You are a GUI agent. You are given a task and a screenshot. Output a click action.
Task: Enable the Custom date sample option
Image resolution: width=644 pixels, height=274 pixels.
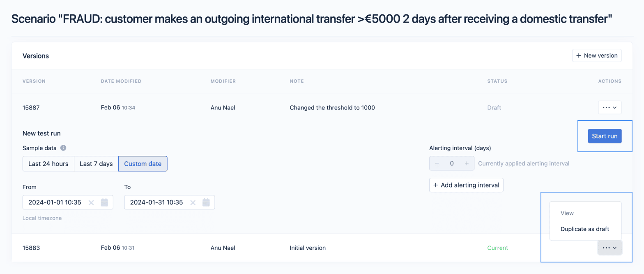(x=143, y=163)
